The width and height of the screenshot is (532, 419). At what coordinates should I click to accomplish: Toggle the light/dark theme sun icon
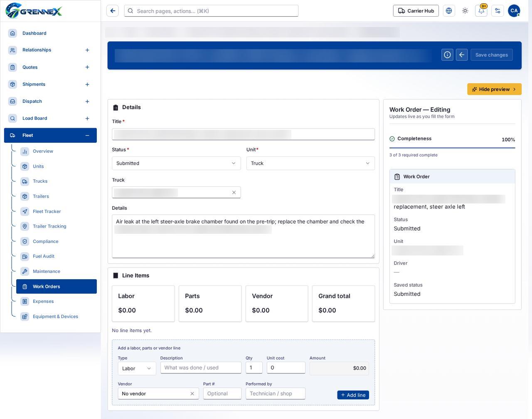tap(465, 11)
